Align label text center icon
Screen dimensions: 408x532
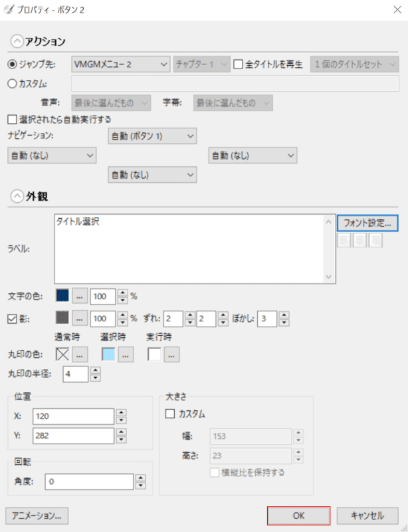359,240
